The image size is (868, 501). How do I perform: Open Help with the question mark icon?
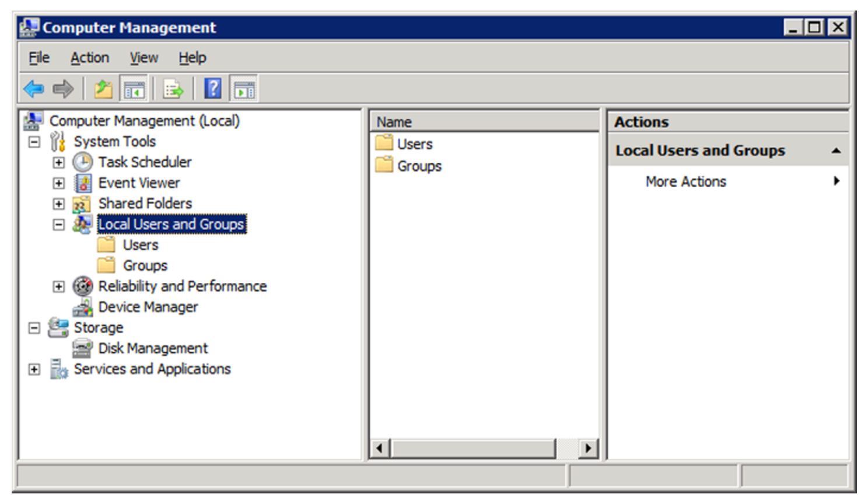tap(213, 89)
